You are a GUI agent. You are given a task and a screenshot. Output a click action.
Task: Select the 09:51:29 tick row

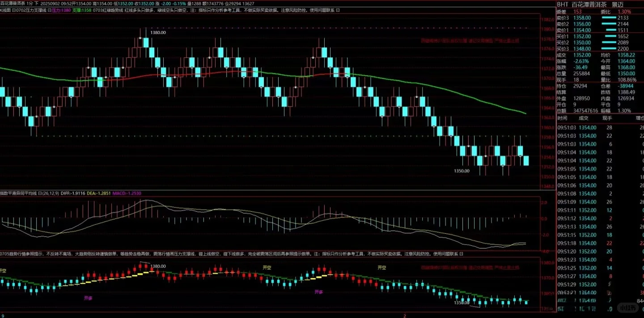pyautogui.click(x=600, y=284)
